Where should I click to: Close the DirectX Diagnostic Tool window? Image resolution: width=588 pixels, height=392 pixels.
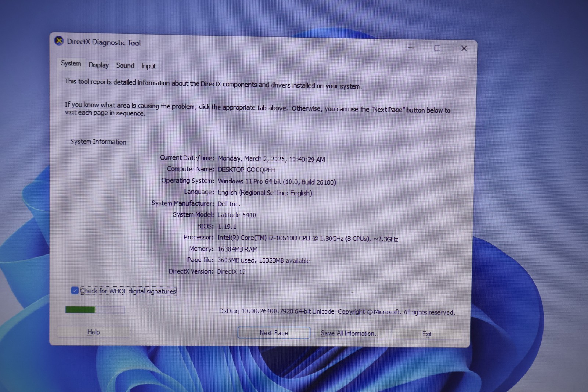[x=464, y=49]
